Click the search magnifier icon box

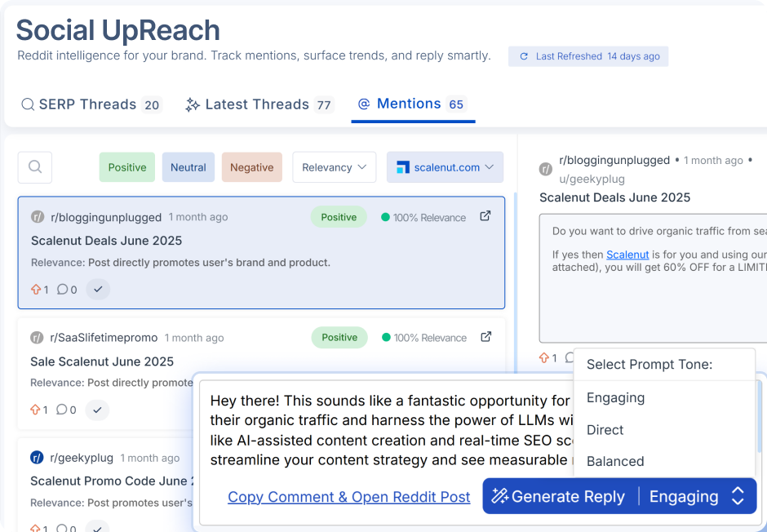coord(35,167)
